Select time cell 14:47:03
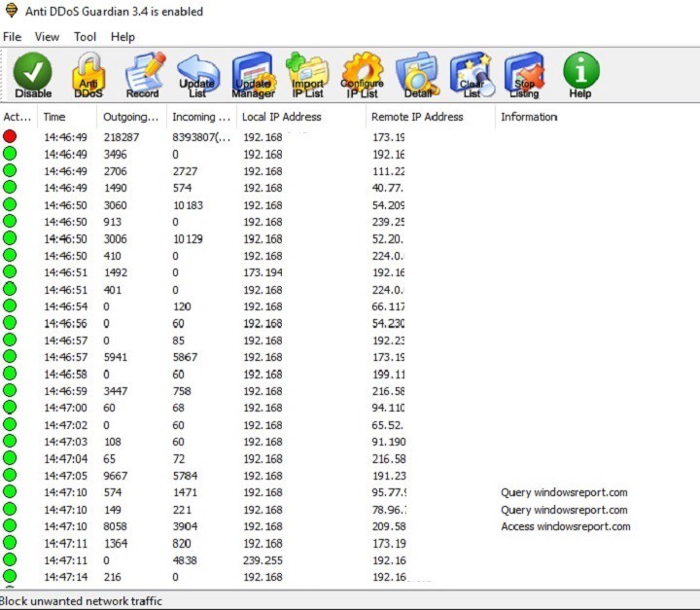Viewport: 700px width, 610px height. (x=65, y=442)
